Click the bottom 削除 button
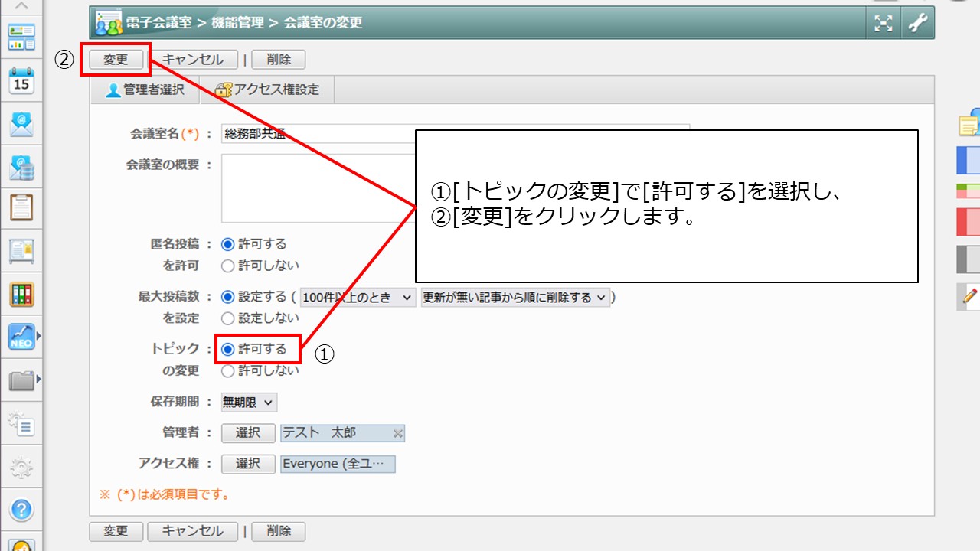The image size is (980, 551). pos(278,531)
